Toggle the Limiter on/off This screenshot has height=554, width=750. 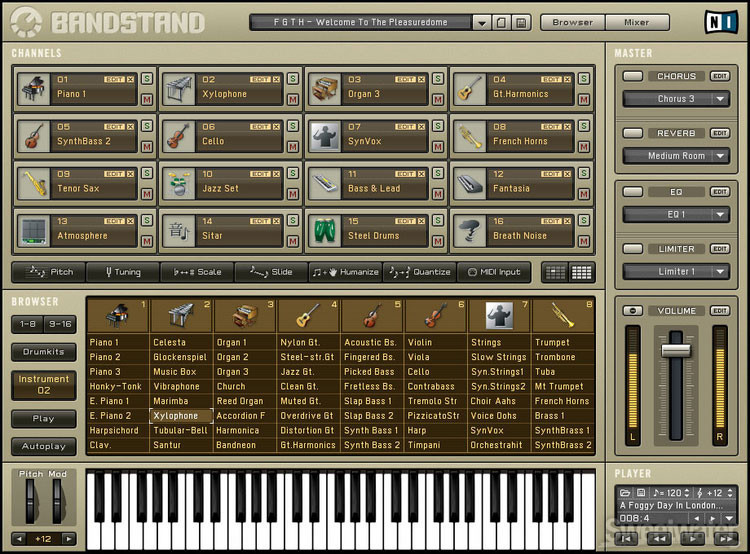[633, 249]
